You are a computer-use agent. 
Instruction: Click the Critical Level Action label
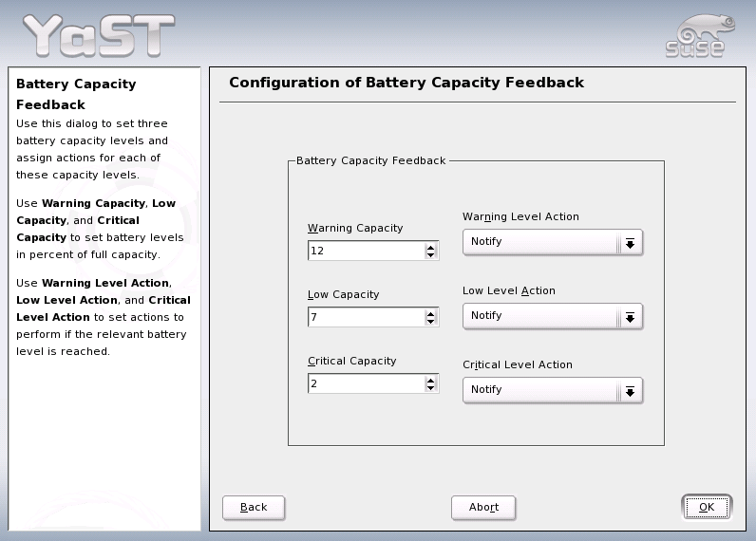(x=518, y=364)
